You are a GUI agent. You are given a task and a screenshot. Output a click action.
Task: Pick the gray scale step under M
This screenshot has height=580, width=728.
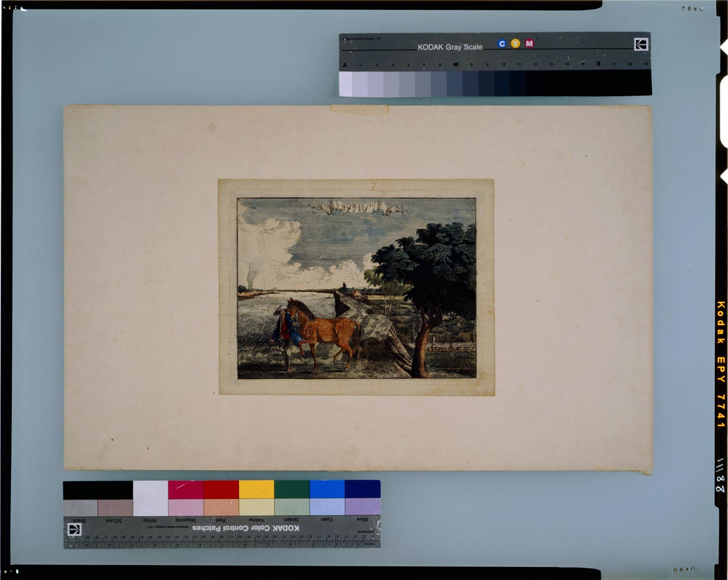455,83
